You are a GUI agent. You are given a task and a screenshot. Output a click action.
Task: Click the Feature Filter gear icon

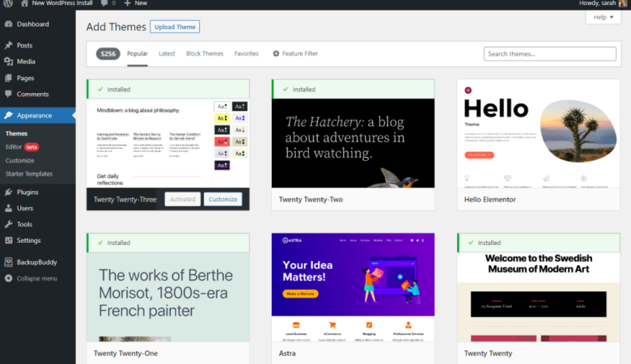point(276,53)
